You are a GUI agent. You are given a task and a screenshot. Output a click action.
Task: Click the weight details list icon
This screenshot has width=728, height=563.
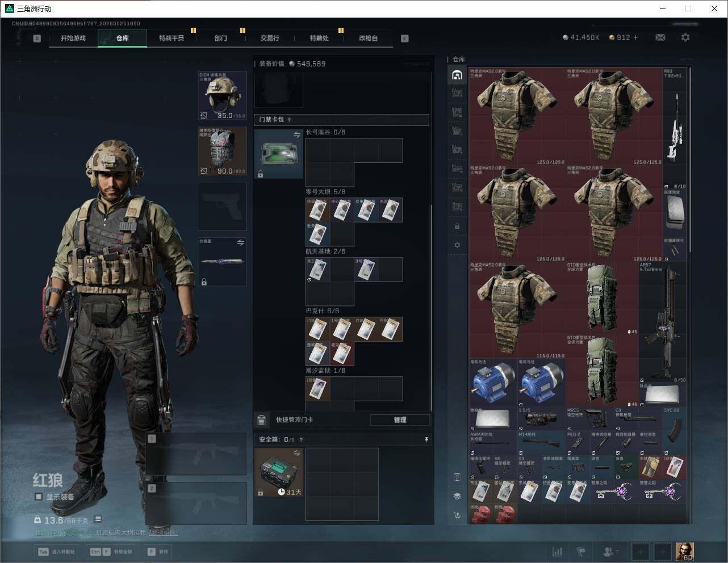click(x=98, y=519)
